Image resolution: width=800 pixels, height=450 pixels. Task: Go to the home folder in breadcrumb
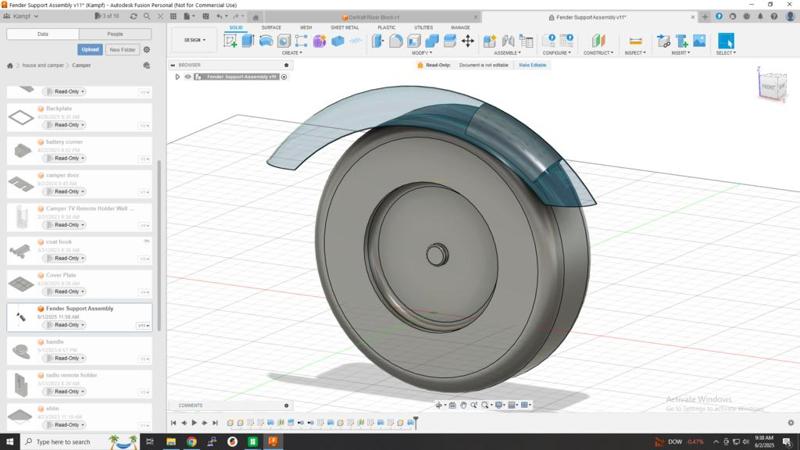click(10, 65)
